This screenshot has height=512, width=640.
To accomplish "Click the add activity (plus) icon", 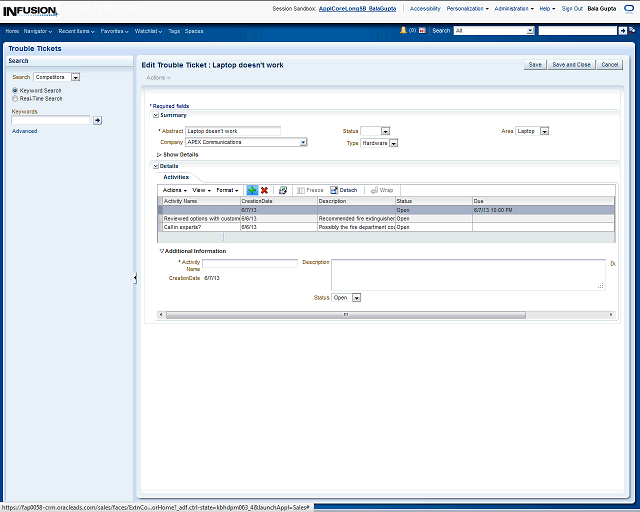I will pyautogui.click(x=252, y=190).
